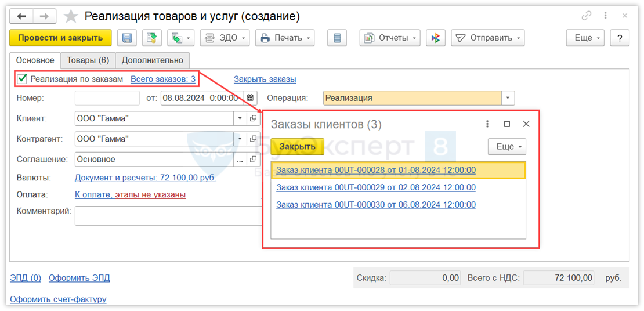Open help with the question mark button
Screen dimensions: 644x311
620,38
